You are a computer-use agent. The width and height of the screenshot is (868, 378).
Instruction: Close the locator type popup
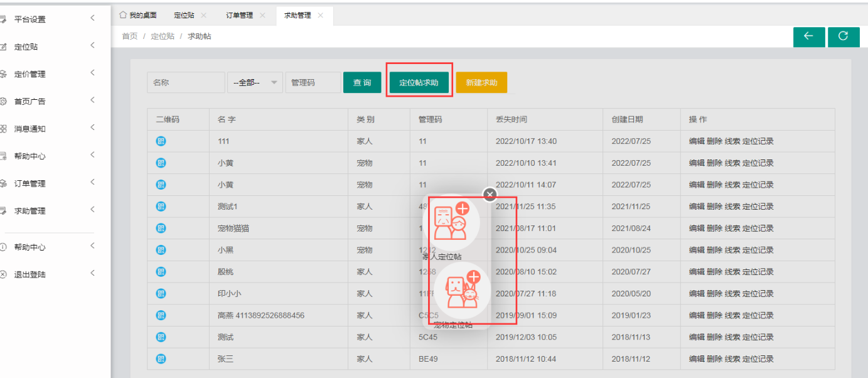[490, 194]
